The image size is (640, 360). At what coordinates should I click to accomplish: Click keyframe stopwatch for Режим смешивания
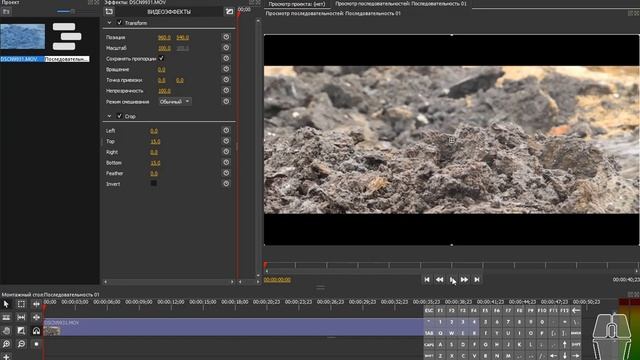point(226,101)
